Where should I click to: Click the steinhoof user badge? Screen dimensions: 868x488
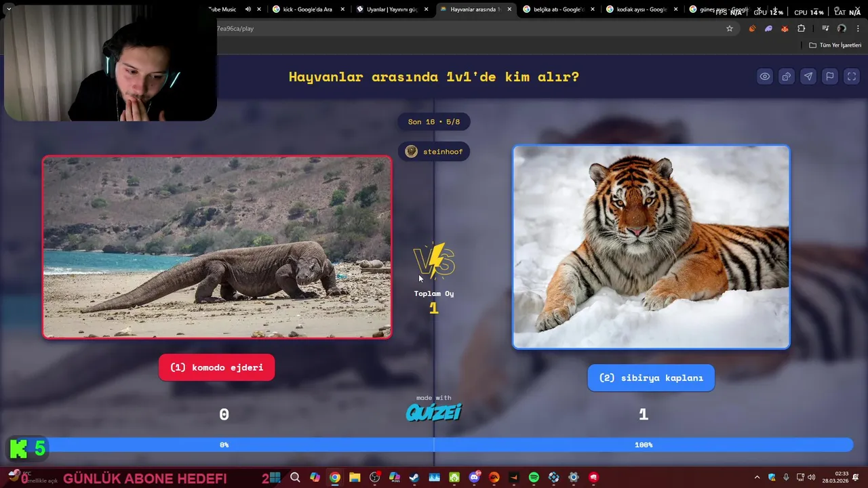coord(434,151)
